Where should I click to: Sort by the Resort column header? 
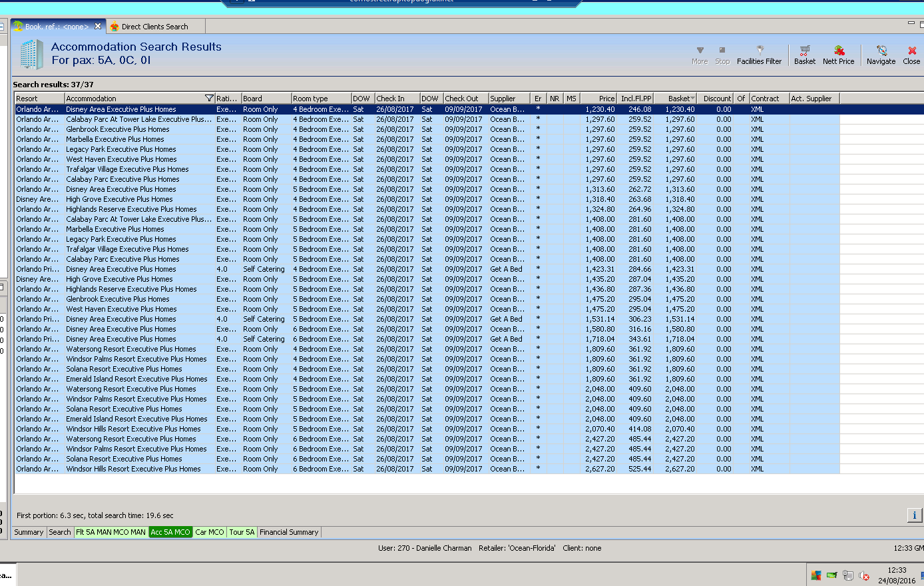pos(39,99)
